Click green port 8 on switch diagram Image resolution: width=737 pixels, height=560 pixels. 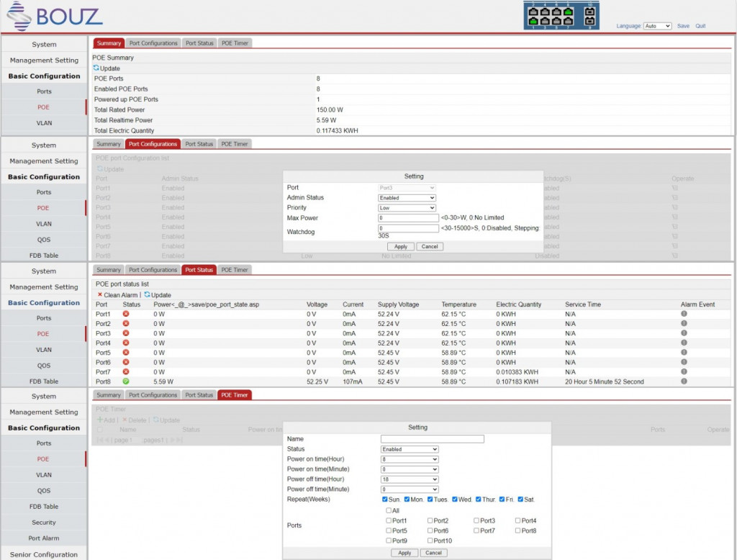(x=568, y=12)
